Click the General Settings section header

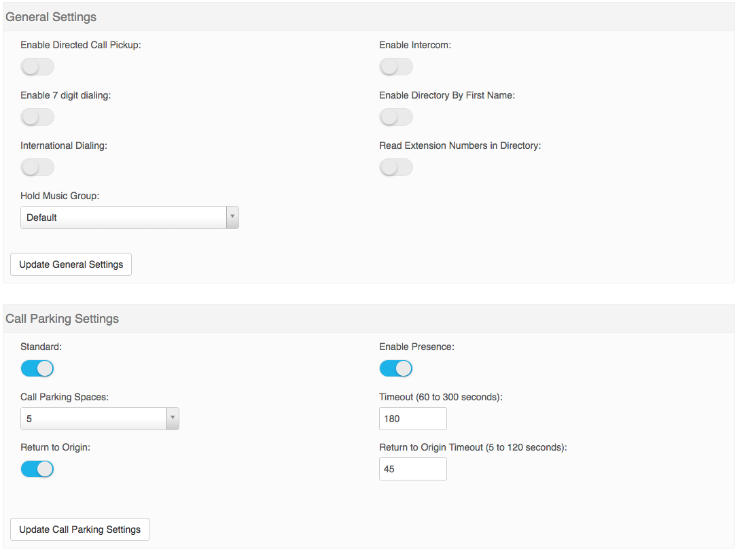point(51,16)
